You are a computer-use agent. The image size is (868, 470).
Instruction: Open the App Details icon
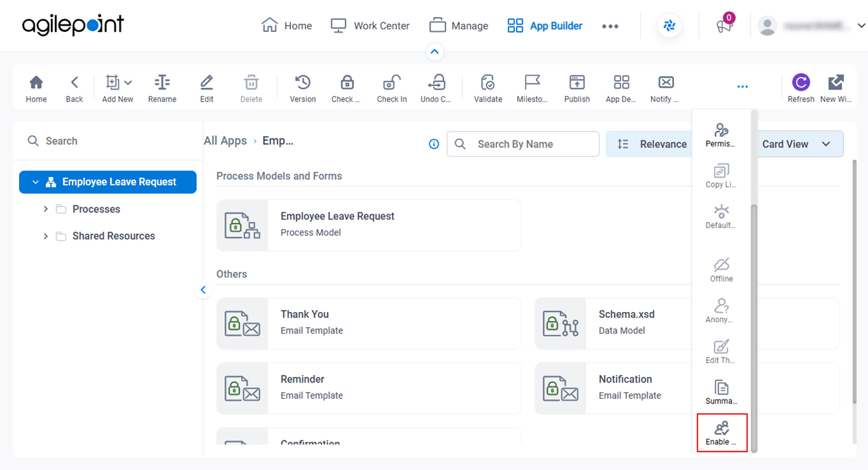point(621,89)
